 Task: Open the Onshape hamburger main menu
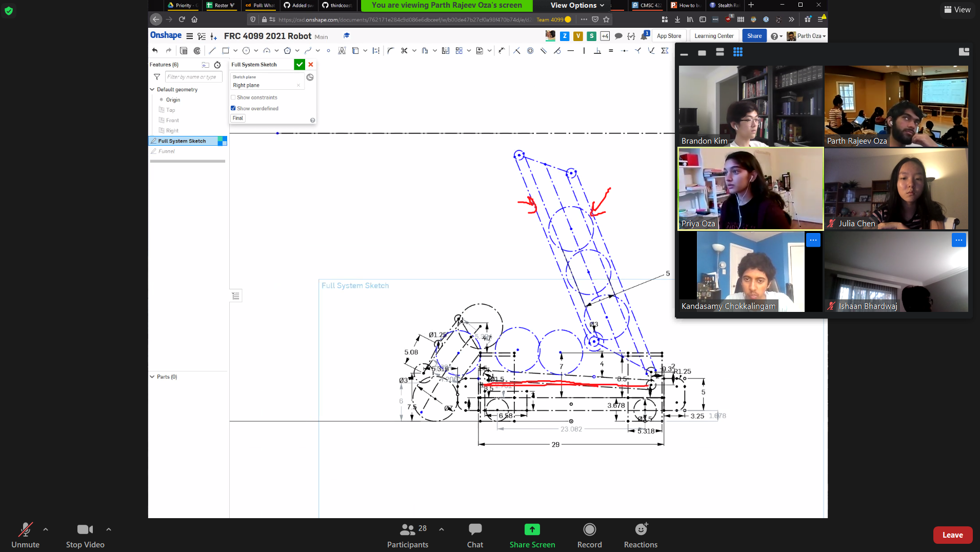coord(190,36)
